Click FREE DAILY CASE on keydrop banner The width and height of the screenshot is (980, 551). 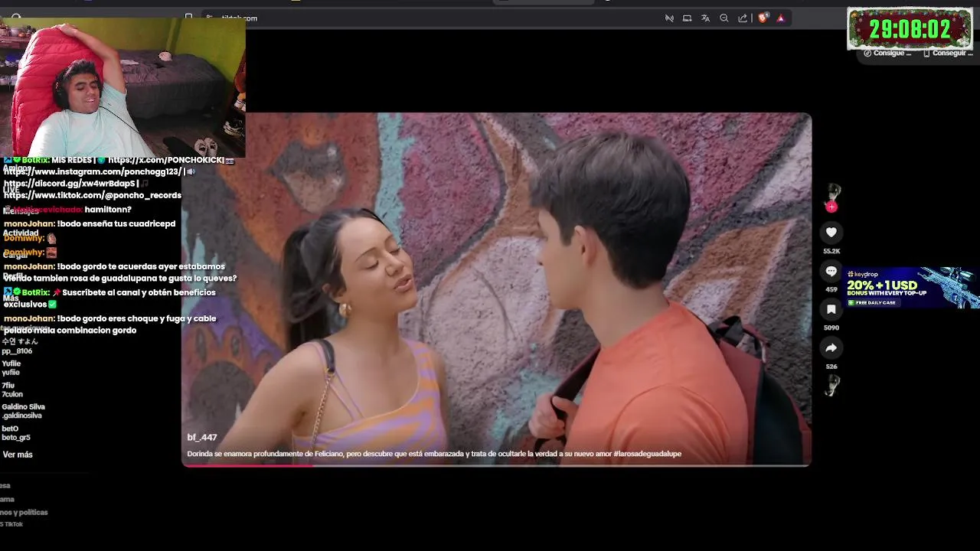click(875, 303)
